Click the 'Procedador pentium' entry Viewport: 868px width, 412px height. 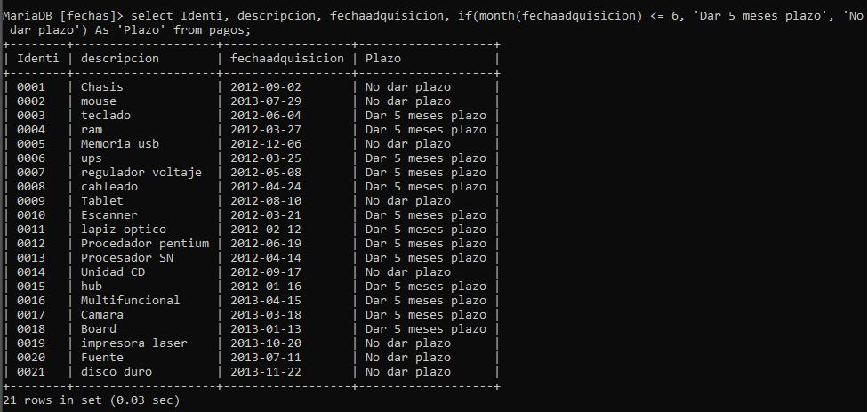click(145, 244)
